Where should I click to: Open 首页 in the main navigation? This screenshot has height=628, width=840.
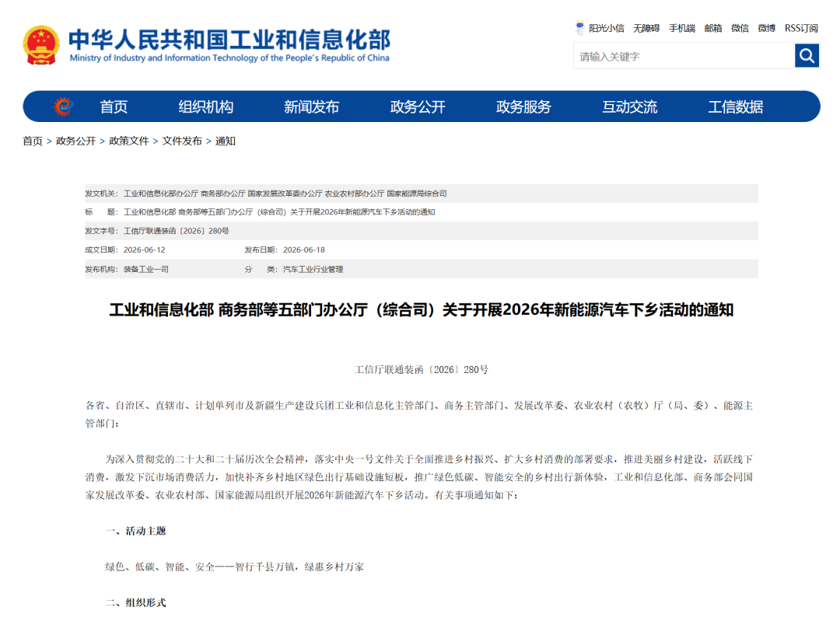tap(114, 106)
